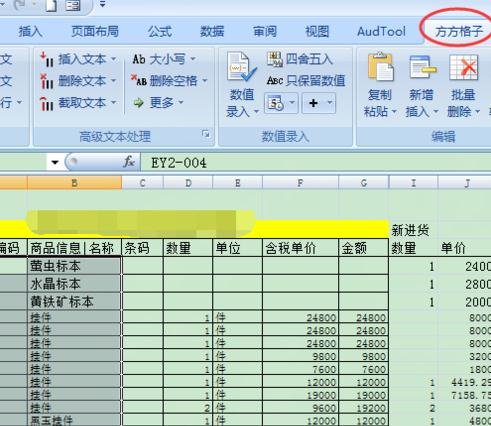Select column G header
Screen dimensions: 491x426
pos(364,183)
